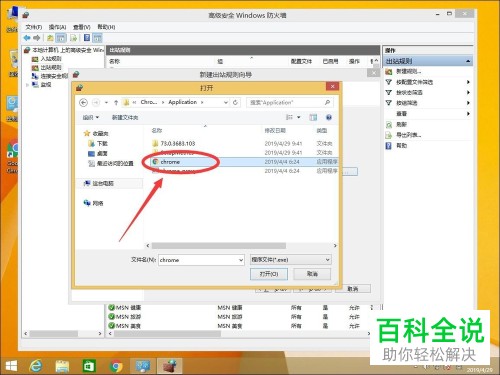Change the file view layout icon

click(x=289, y=117)
